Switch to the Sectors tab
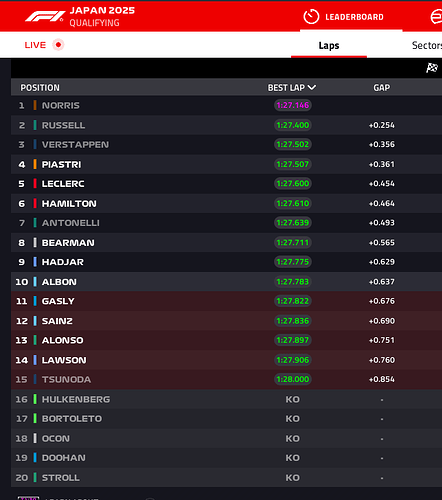Image resolution: width=442 pixels, height=500 pixels. click(x=427, y=45)
